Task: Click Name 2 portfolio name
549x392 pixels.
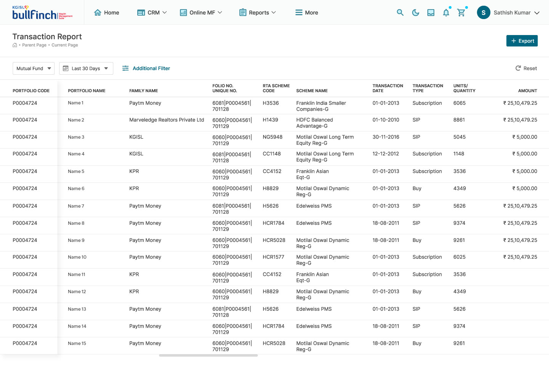Action: (x=76, y=120)
